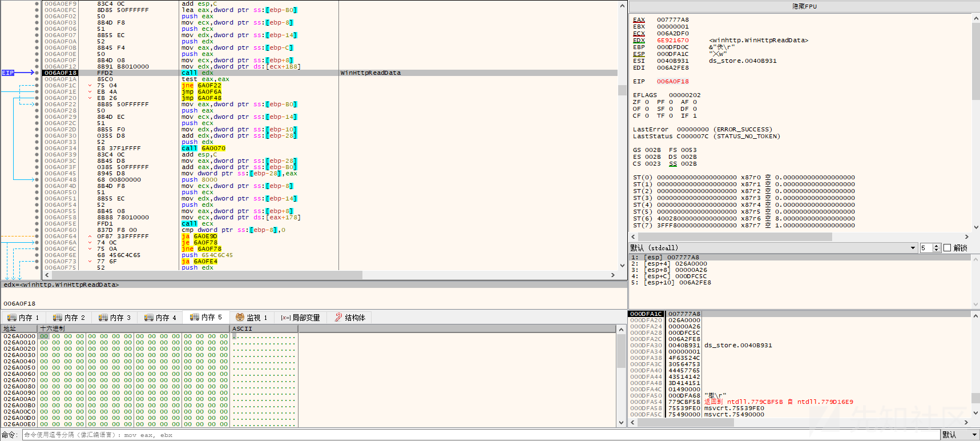Focus the 命令 command input field
The image size is (980, 441).
(481, 435)
